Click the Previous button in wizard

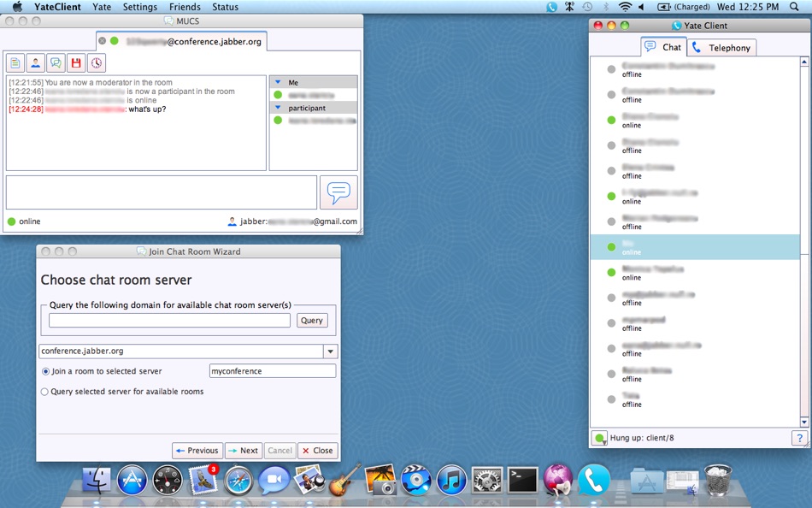[x=197, y=451]
